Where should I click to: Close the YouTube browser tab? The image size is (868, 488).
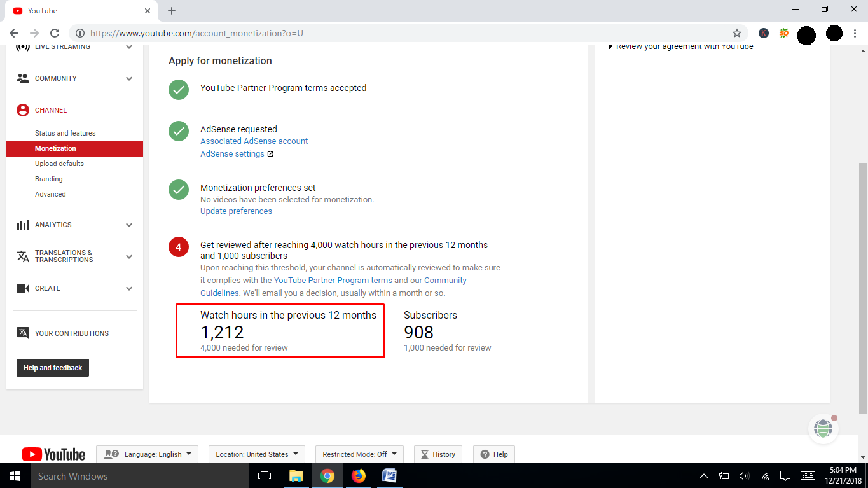click(148, 11)
